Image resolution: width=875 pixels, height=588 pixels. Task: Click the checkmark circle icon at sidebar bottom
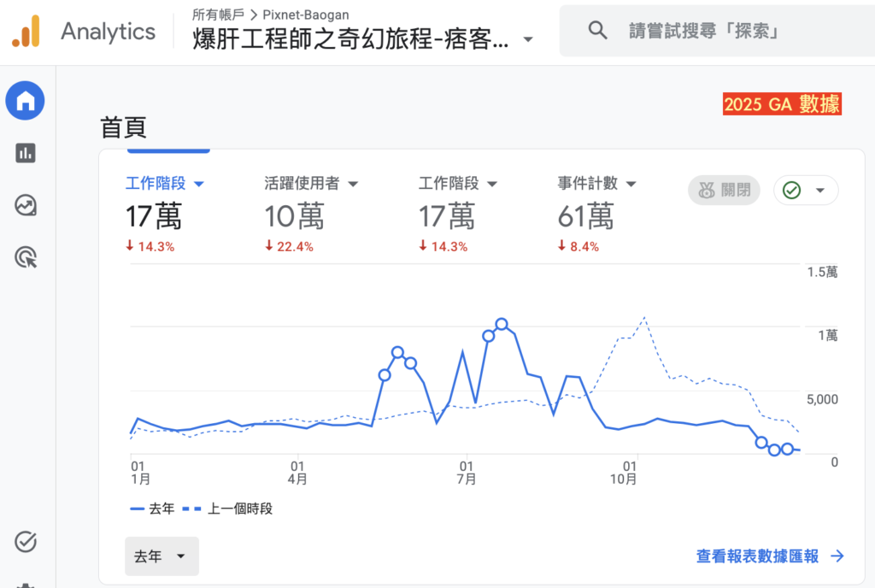tap(25, 541)
